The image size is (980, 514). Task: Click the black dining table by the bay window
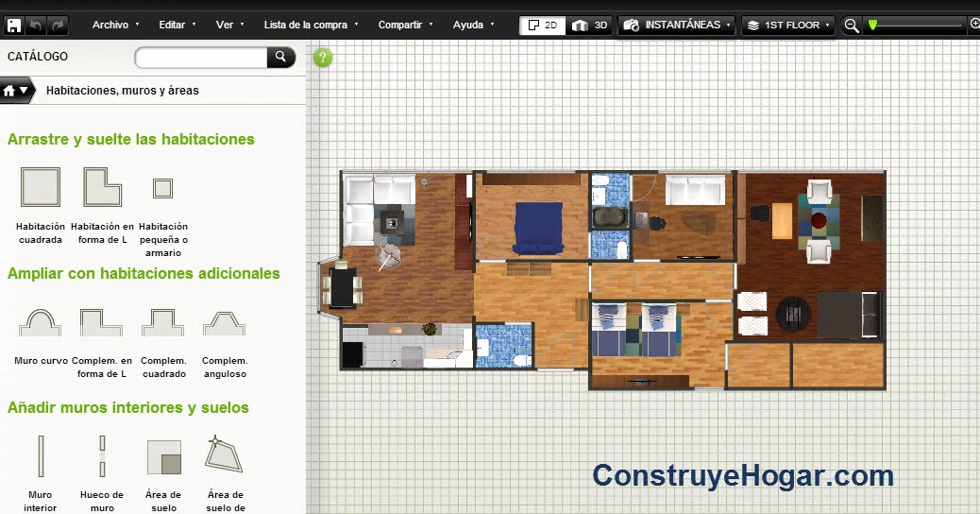click(343, 287)
